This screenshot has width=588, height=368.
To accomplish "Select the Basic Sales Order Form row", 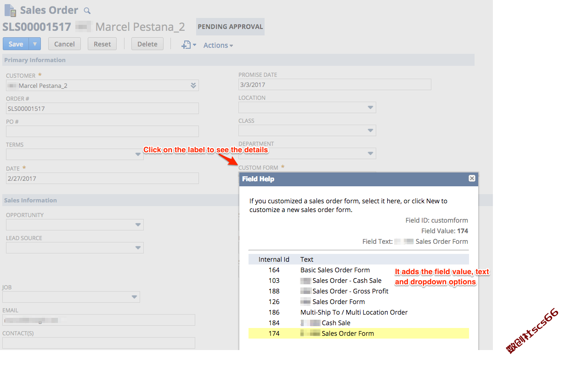I will [x=359, y=270].
